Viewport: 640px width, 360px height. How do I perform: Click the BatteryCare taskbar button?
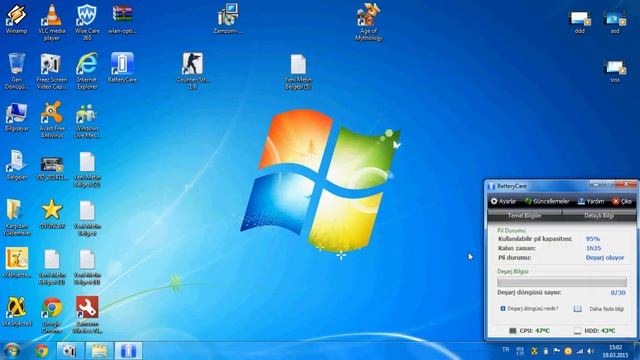coord(128,351)
